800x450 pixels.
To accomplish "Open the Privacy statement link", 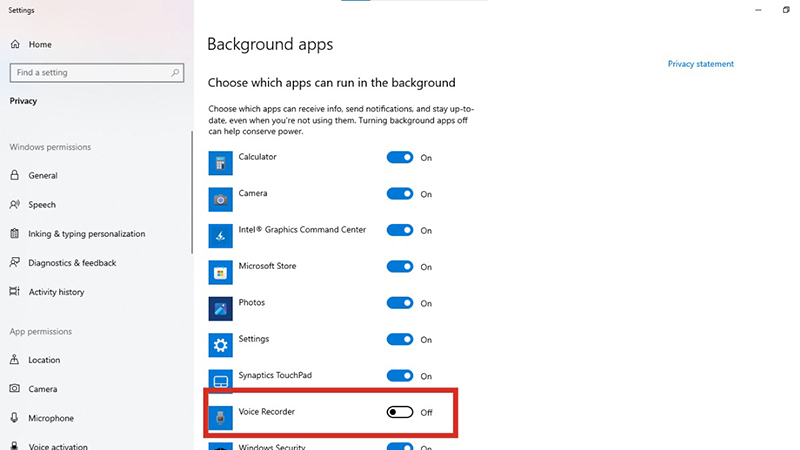I will pyautogui.click(x=700, y=64).
